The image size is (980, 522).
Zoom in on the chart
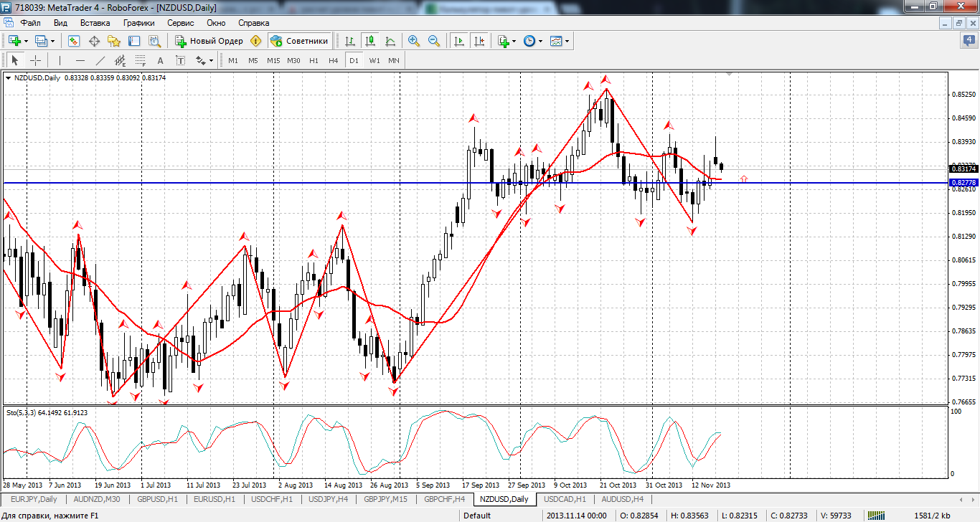(x=413, y=41)
